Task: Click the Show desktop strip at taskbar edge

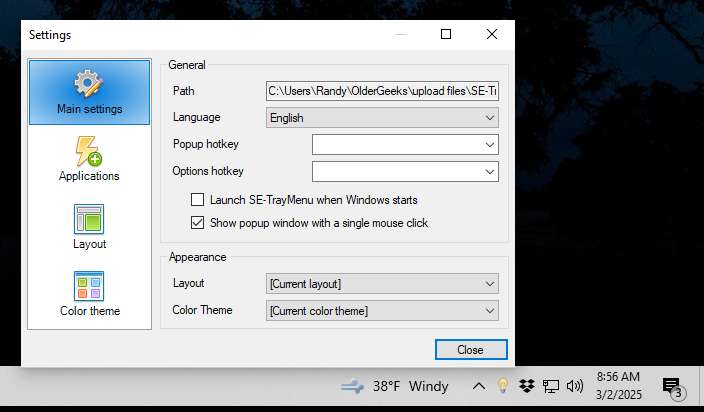Action: [701, 386]
